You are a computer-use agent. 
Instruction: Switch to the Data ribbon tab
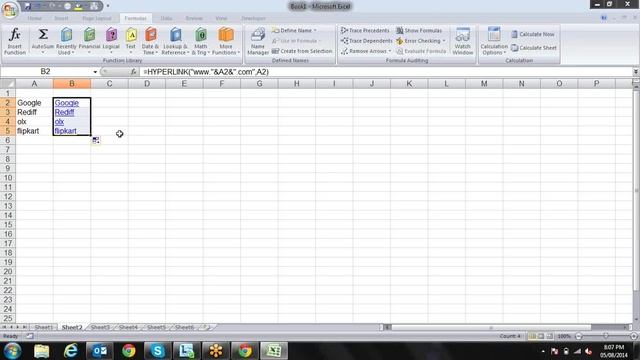[x=166, y=18]
